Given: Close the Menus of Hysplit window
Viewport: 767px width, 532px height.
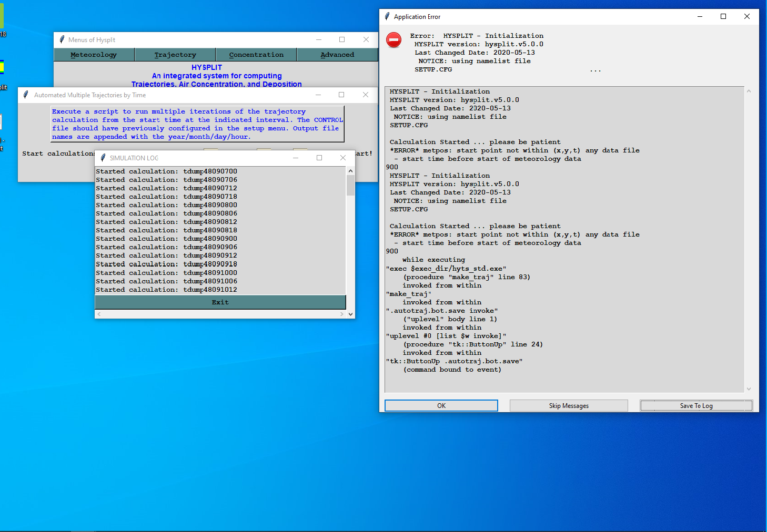Looking at the screenshot, I should tap(366, 39).
